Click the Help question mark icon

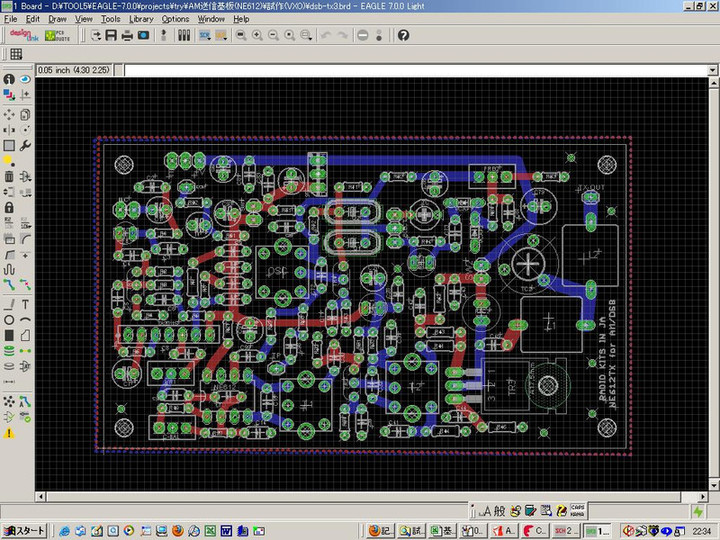click(x=403, y=35)
